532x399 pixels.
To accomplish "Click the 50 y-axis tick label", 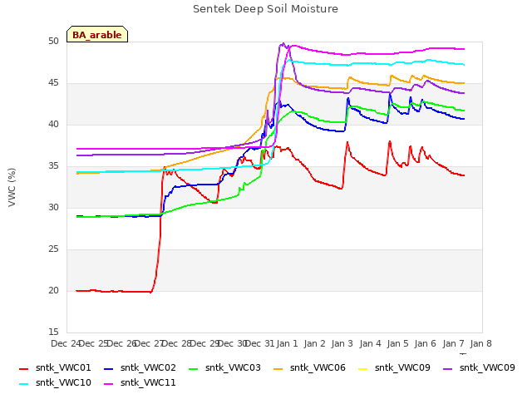I will pyautogui.click(x=53, y=42).
